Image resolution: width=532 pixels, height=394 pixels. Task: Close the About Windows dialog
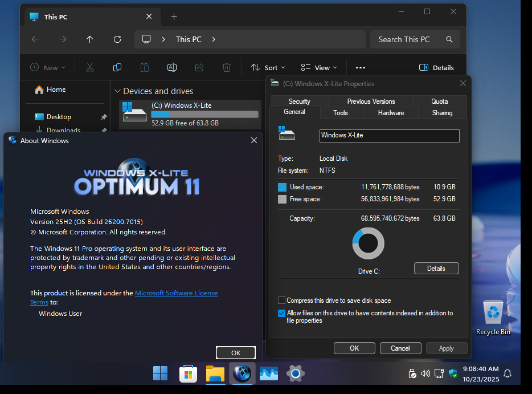tap(254, 140)
